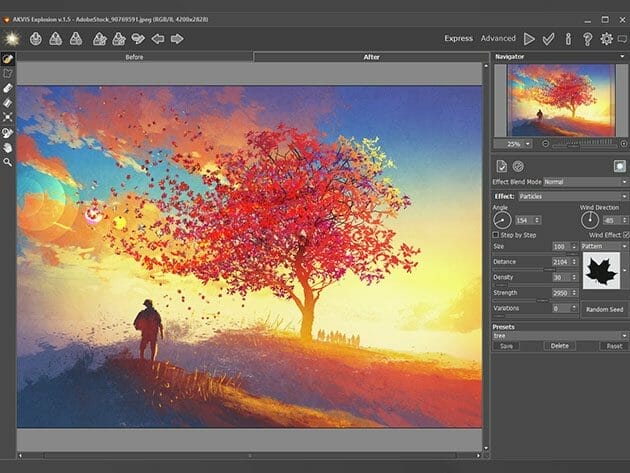This screenshot has height=473, width=630.
Task: Apply the result with the checkmark icon
Action: [548, 39]
